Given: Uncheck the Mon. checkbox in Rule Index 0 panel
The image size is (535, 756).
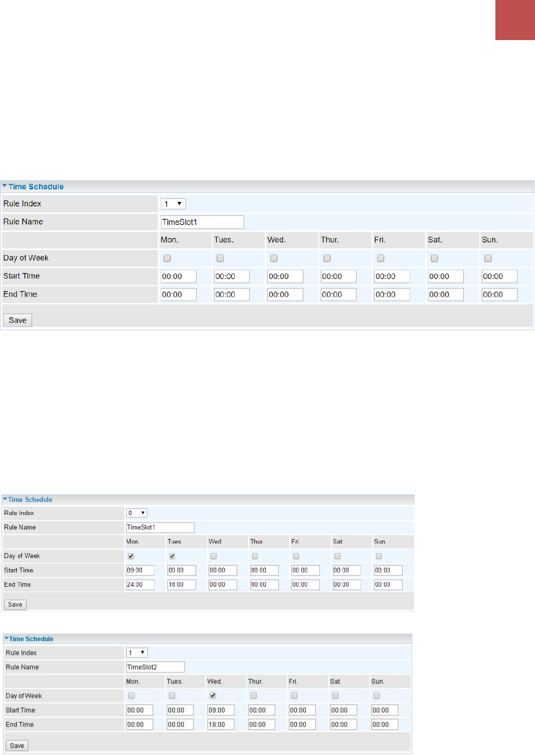Looking at the screenshot, I should click(131, 556).
